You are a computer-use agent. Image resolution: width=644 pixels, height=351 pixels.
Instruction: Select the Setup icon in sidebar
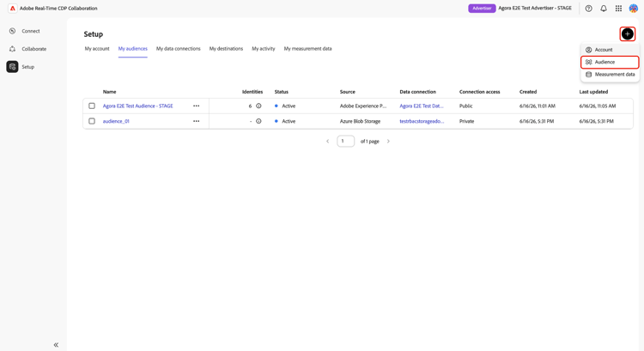[12, 66]
